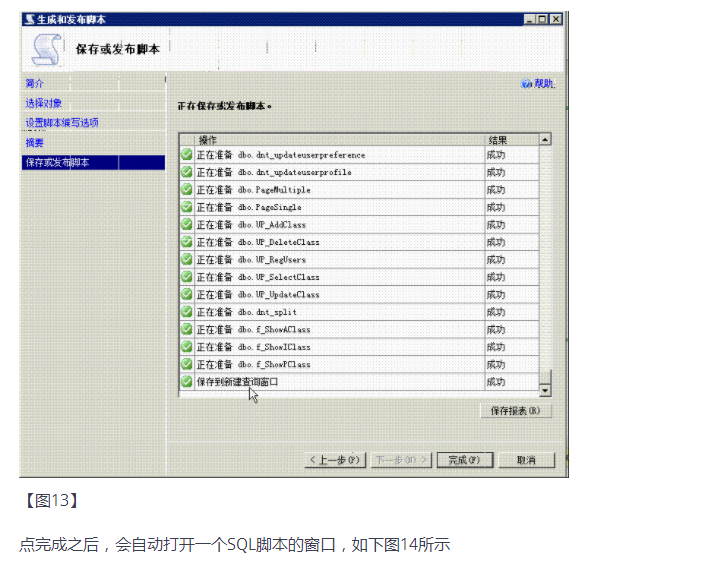This screenshot has height=568, width=719.
Task: Maximize the 生成和发布脚本 window
Action: click(542, 19)
